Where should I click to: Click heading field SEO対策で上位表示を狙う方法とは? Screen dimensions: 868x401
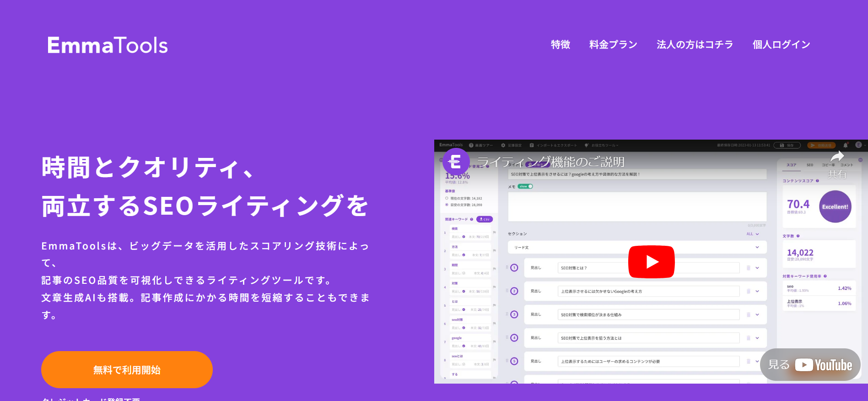(648, 338)
